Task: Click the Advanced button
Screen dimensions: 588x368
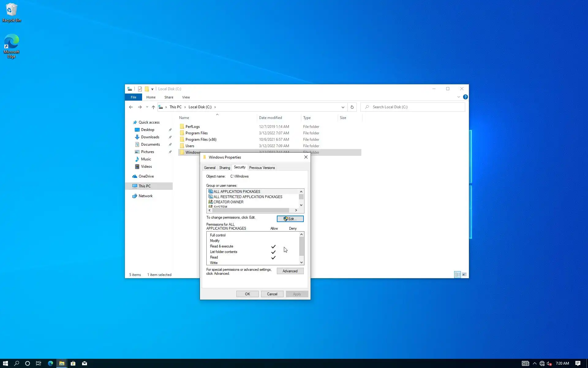Action: [x=290, y=271]
